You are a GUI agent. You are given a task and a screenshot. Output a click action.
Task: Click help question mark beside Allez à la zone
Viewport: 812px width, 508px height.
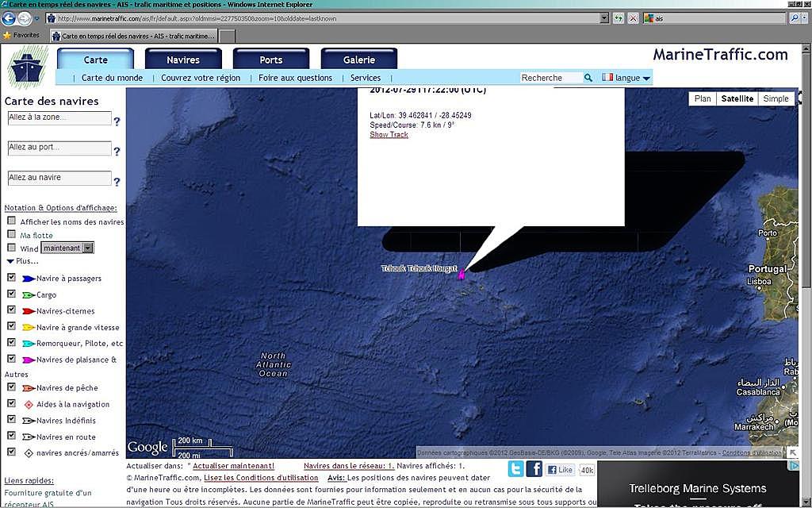coord(117,121)
